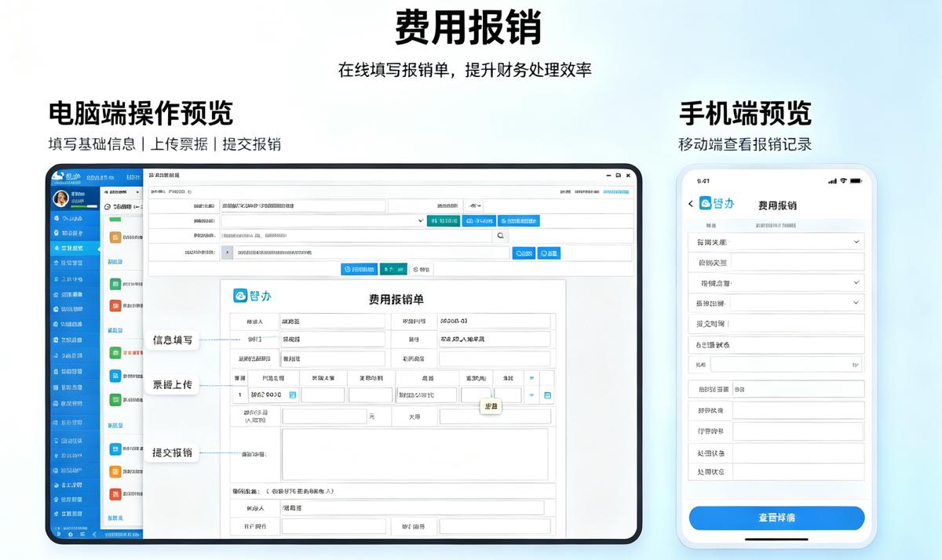The image size is (942, 560).
Task: Expand the fourth-row dropdown on the phone form
Action: tap(776, 303)
